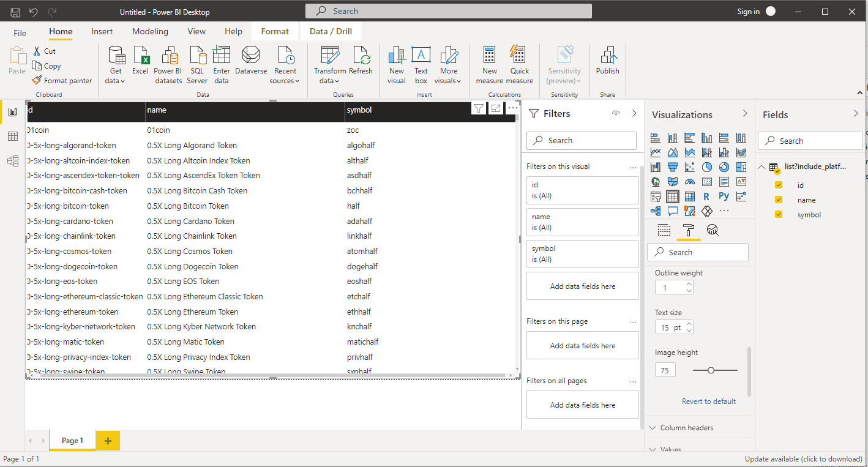The height and width of the screenshot is (467, 868).
Task: Add a new report page
Action: pyautogui.click(x=108, y=441)
